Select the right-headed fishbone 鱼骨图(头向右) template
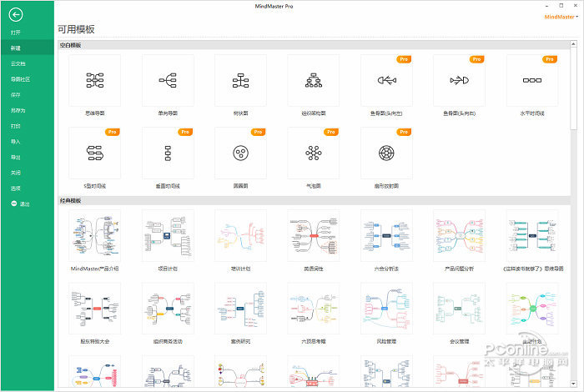The width and height of the screenshot is (584, 392). coord(459,80)
